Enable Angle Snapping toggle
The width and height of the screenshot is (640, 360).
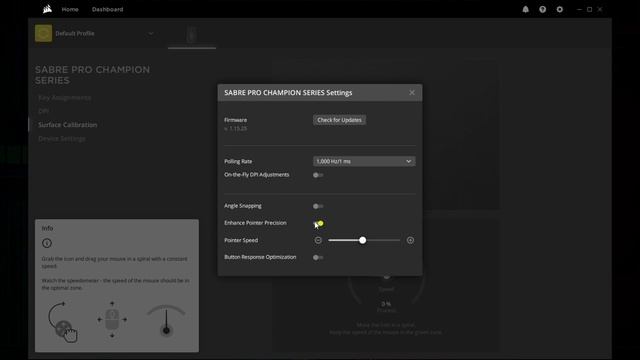(318, 206)
